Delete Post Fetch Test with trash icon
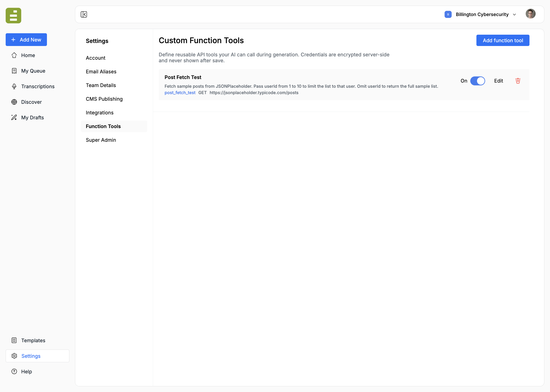Image resolution: width=550 pixels, height=392 pixels. (x=518, y=81)
